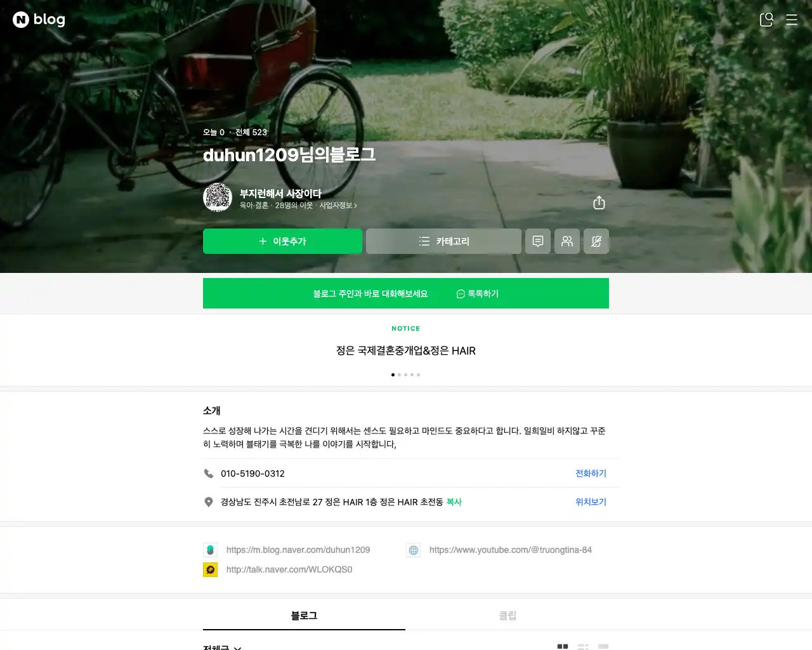The width and height of the screenshot is (812, 650).
Task: Open the hamburger menu
Action: [792, 20]
